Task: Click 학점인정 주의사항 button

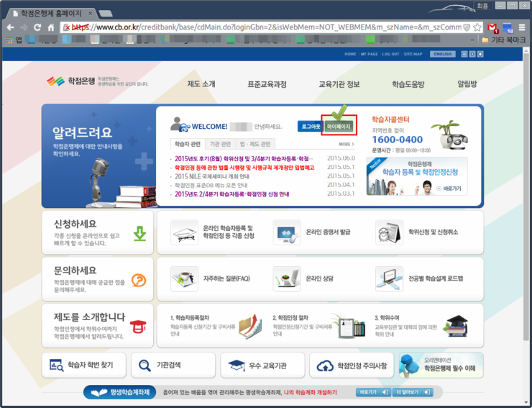Action: (x=352, y=366)
